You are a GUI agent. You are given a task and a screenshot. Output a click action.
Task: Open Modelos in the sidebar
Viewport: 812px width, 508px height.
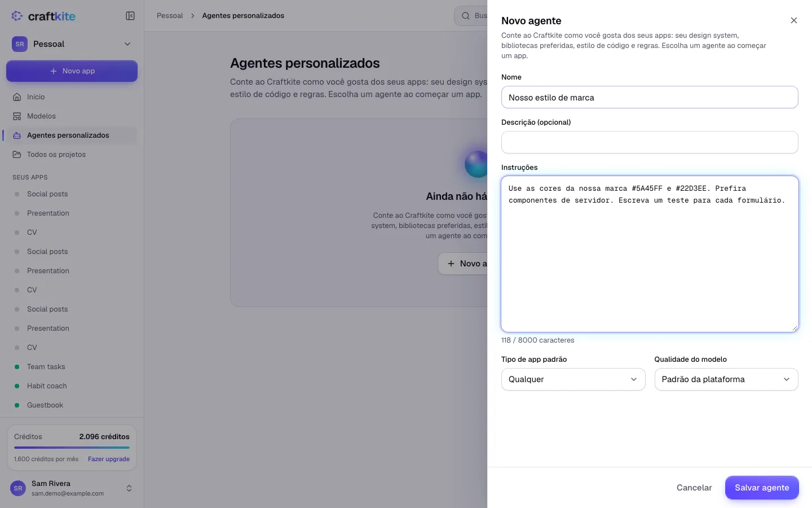pos(72,116)
